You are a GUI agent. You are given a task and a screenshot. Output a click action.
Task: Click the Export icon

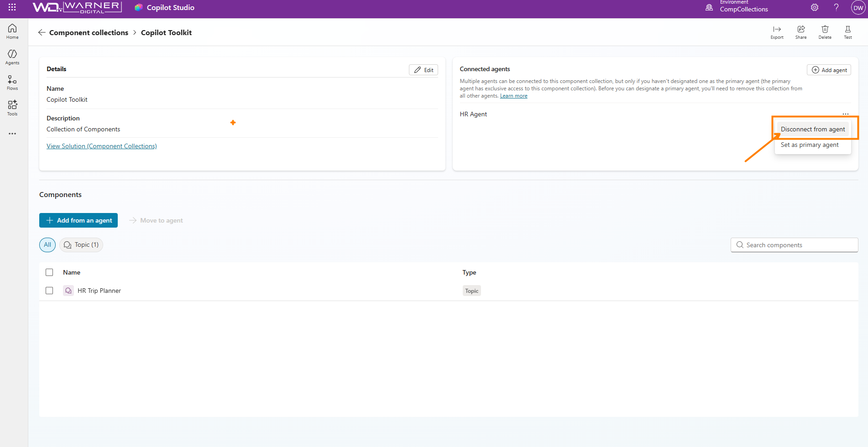[x=777, y=32]
